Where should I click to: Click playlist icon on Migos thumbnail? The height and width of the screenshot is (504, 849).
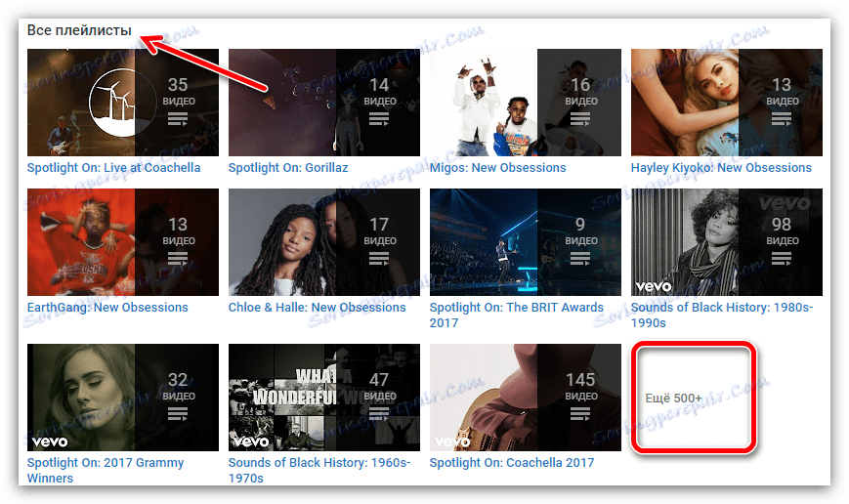[580, 118]
